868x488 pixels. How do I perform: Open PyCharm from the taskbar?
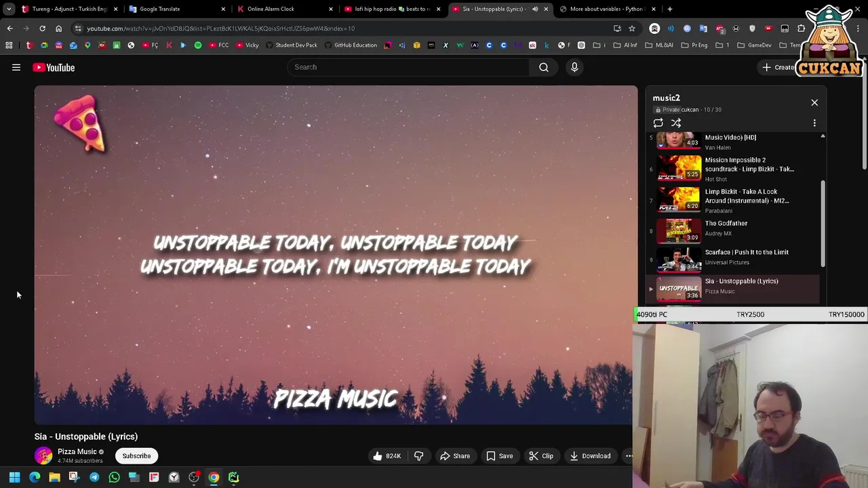tap(233, 477)
